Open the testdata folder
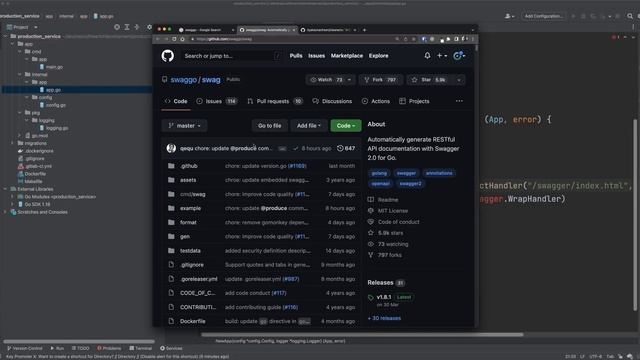Screen dimensions: 640x360 coord(190,251)
